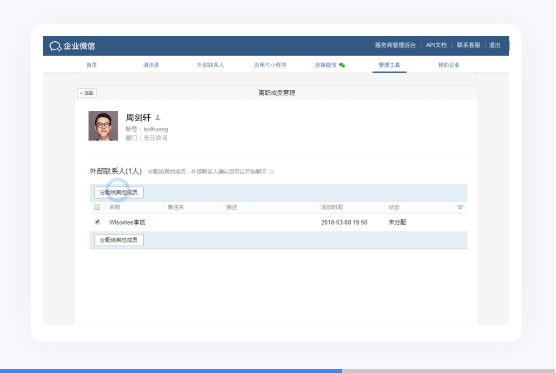Click 分配给其他成员 button above the table header
556x373 pixels.
point(119,193)
